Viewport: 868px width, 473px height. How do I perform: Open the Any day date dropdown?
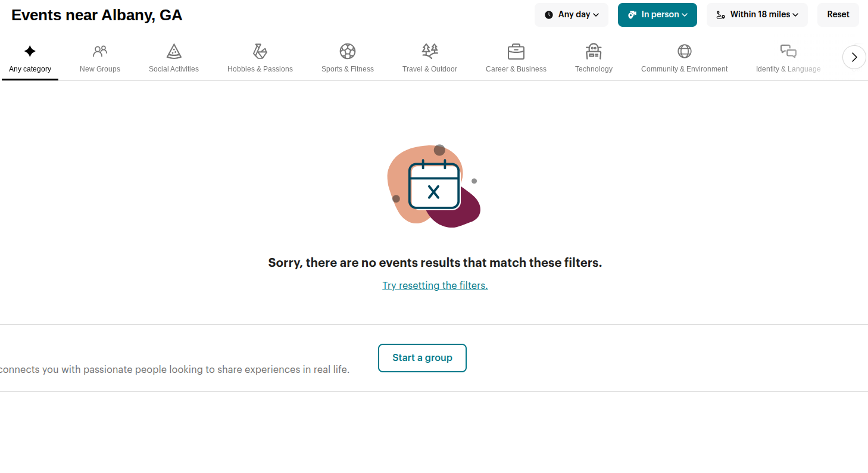click(572, 15)
